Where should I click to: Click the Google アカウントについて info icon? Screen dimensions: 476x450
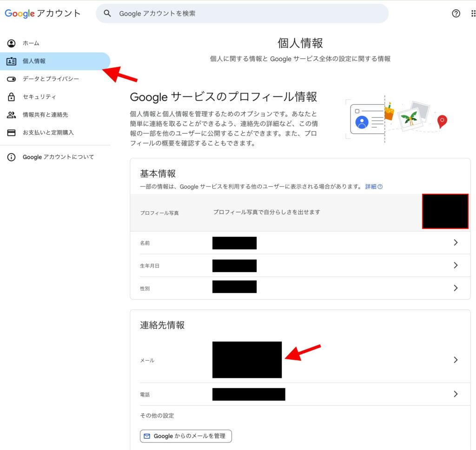pos(12,157)
